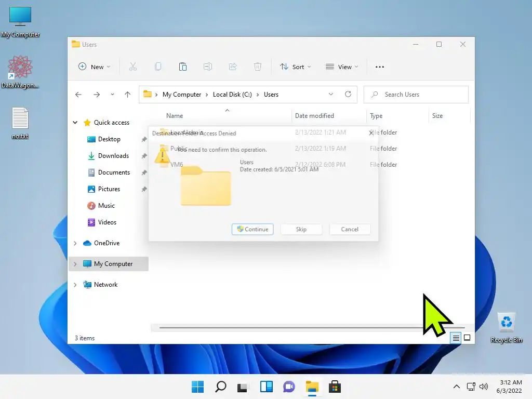
Task: Expand the My Computer tree node
Action: coord(75,264)
